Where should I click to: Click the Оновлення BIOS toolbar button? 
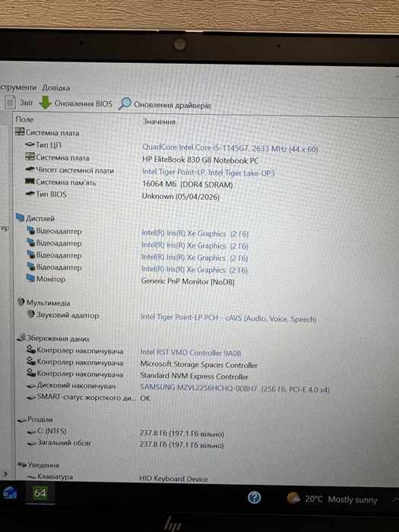click(75, 103)
